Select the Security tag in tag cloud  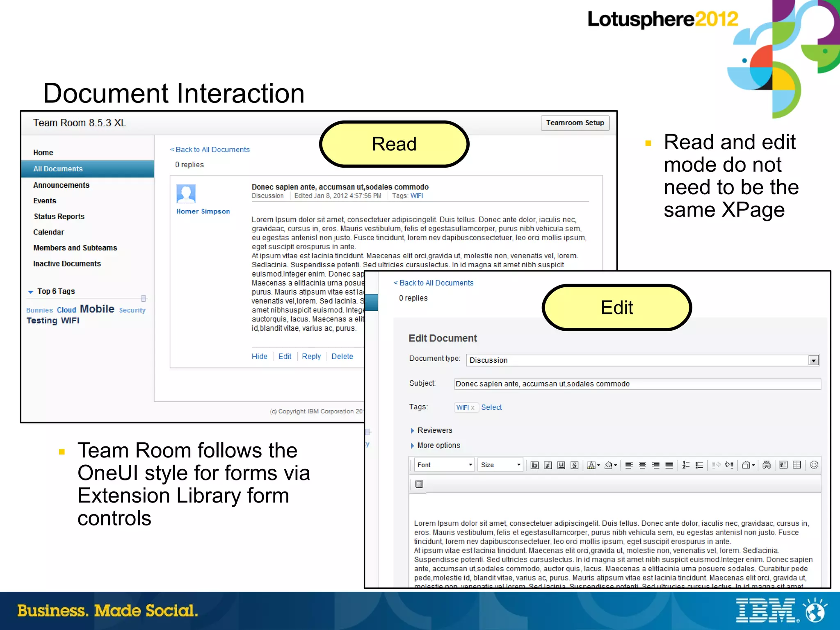(x=132, y=310)
